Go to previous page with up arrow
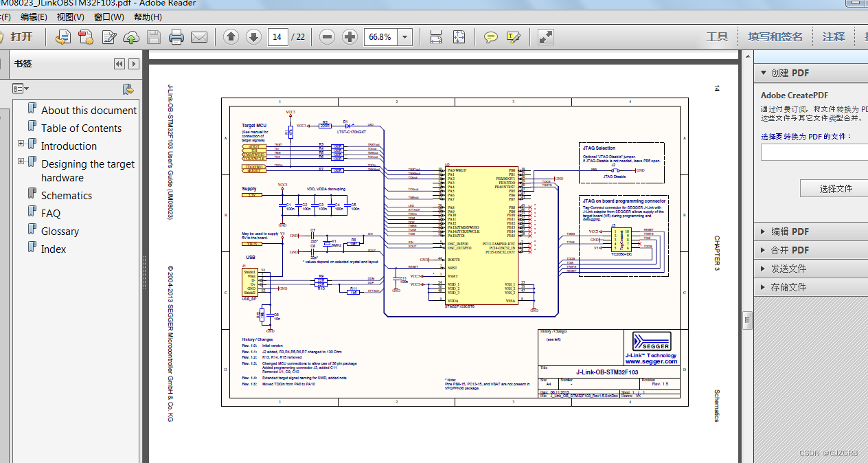 [231, 36]
